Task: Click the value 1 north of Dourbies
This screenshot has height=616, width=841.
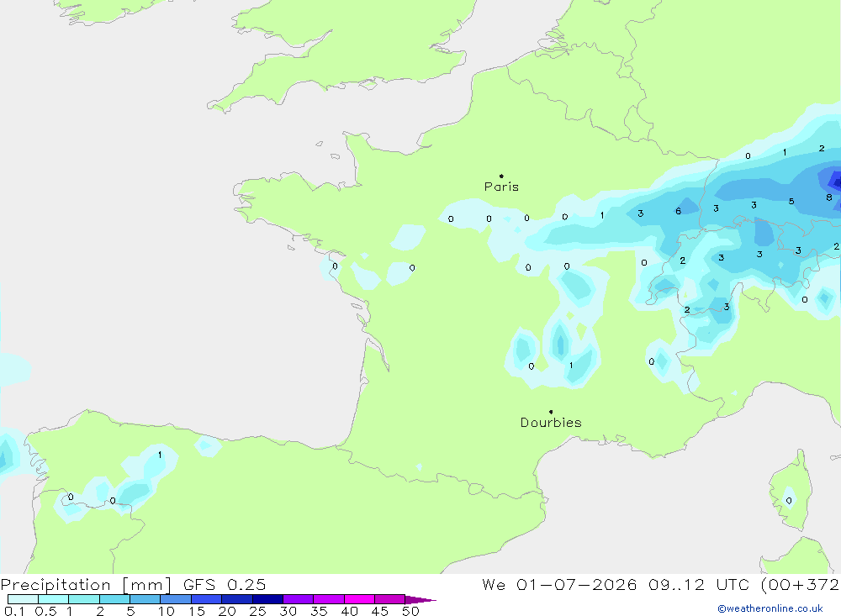Action: click(x=571, y=365)
